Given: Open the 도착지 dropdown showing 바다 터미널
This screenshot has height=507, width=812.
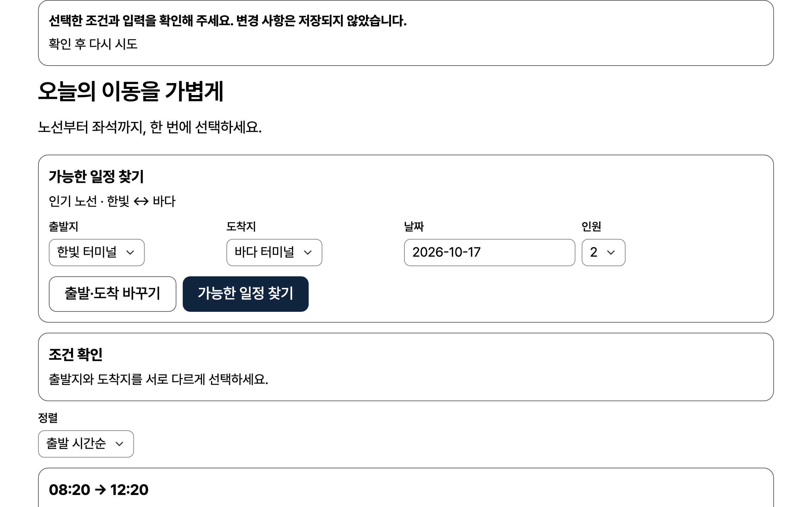Looking at the screenshot, I should click(x=274, y=253).
